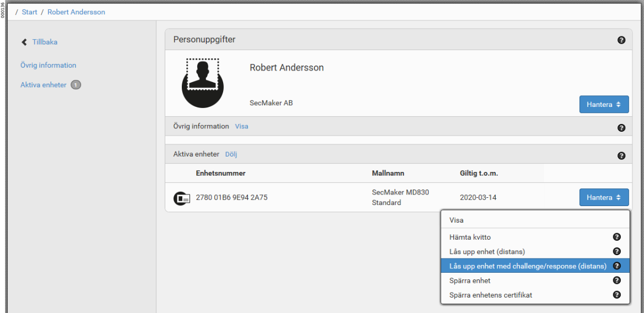The image size is (644, 313).
Task: Choose Lås upp enhet med challenge/response
Action: [528, 266]
